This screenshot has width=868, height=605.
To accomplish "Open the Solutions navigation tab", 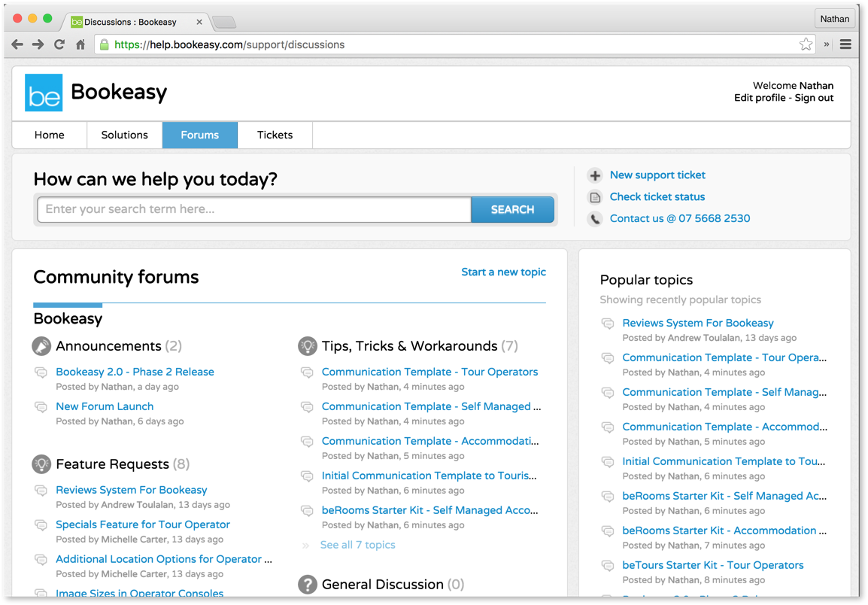I will click(125, 135).
